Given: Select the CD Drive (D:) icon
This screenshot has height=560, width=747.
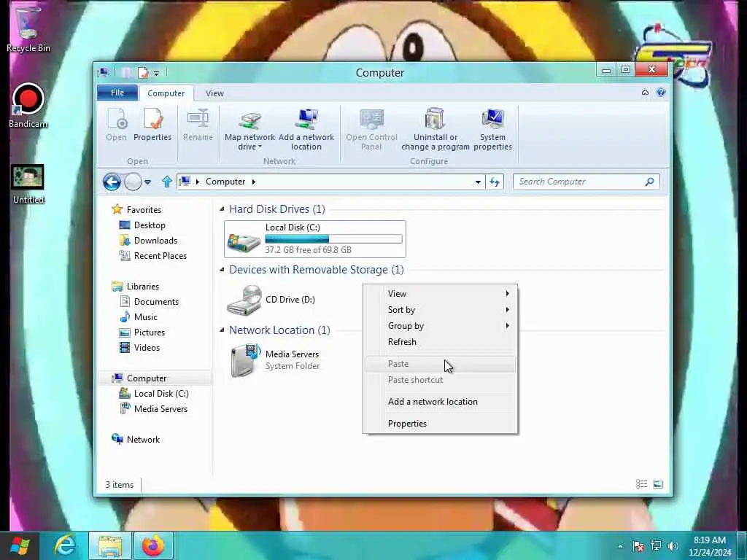Looking at the screenshot, I should point(244,300).
